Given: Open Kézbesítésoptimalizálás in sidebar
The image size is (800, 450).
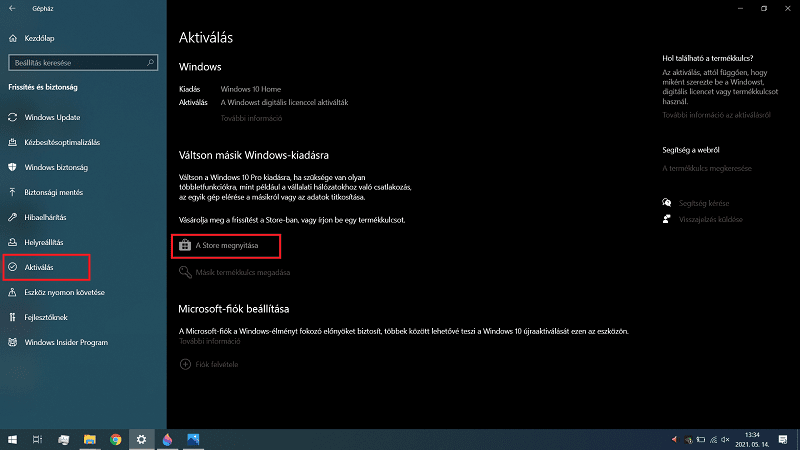Looking at the screenshot, I should pos(64,142).
